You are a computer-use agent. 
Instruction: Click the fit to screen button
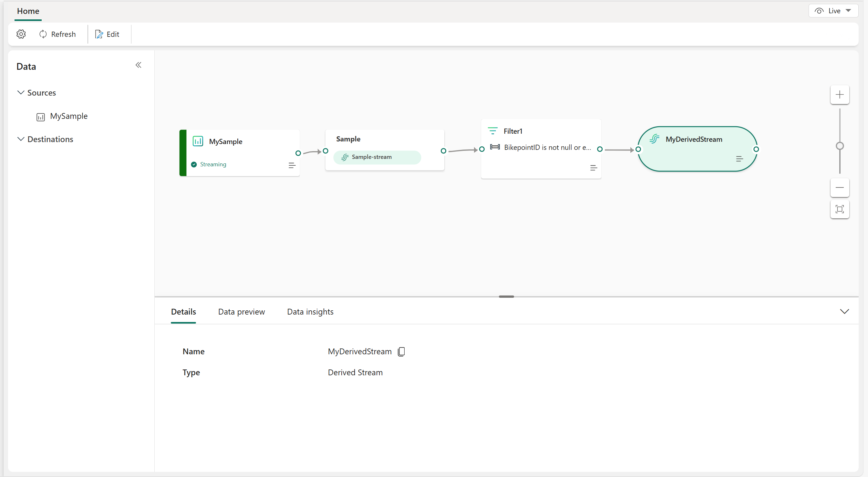[840, 209]
